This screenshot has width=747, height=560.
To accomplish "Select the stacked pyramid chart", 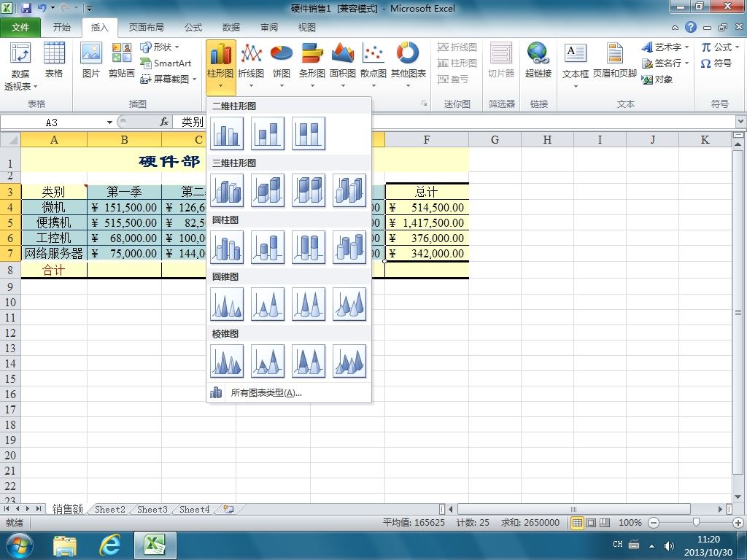I will [x=268, y=361].
